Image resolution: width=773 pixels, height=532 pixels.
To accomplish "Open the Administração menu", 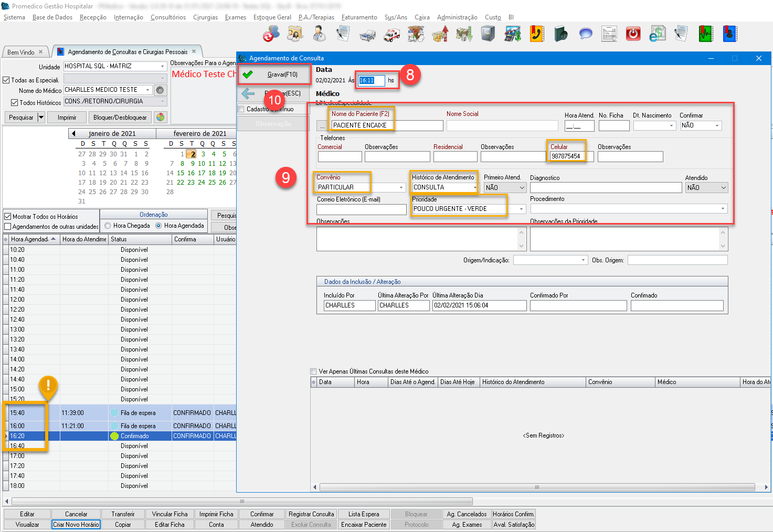I will 457,17.
